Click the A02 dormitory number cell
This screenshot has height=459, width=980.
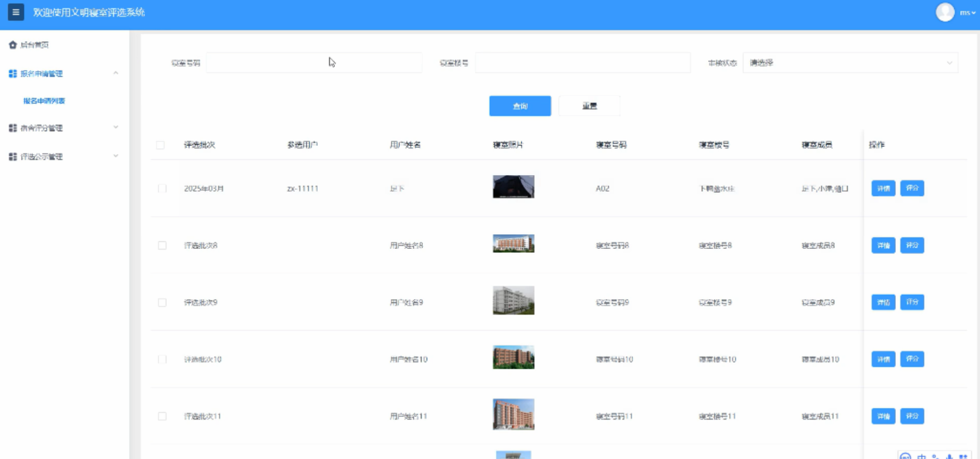[602, 189]
